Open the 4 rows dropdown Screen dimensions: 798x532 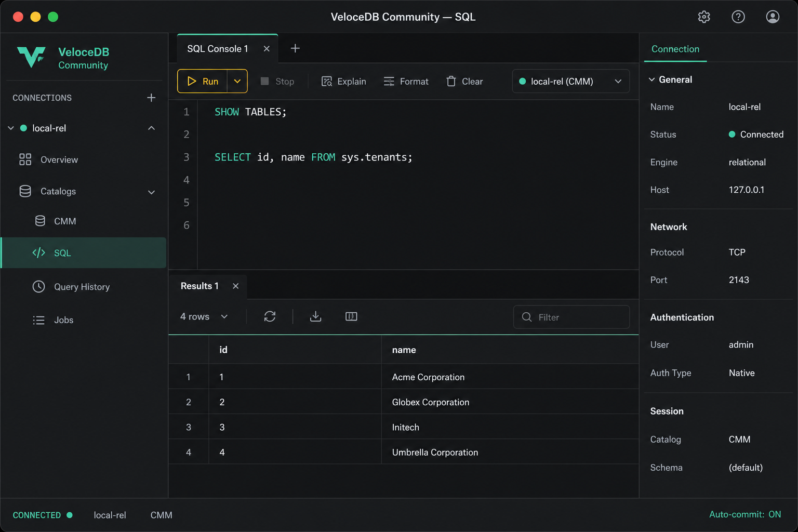point(204,316)
